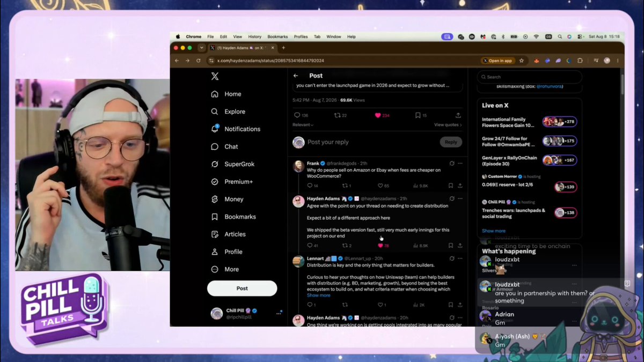Screen dimensions: 644x362
Task: Open Frank's profile name link
Action: coord(313,163)
